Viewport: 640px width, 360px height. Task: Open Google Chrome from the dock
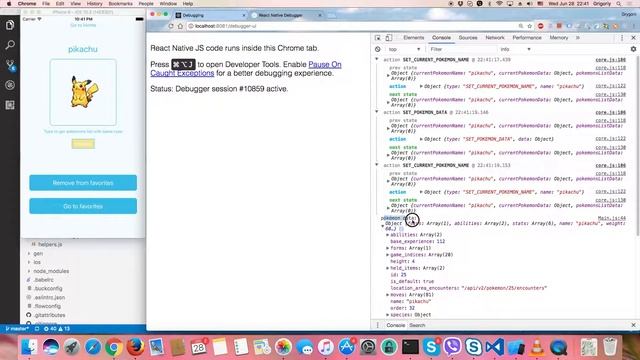click(x=114, y=347)
